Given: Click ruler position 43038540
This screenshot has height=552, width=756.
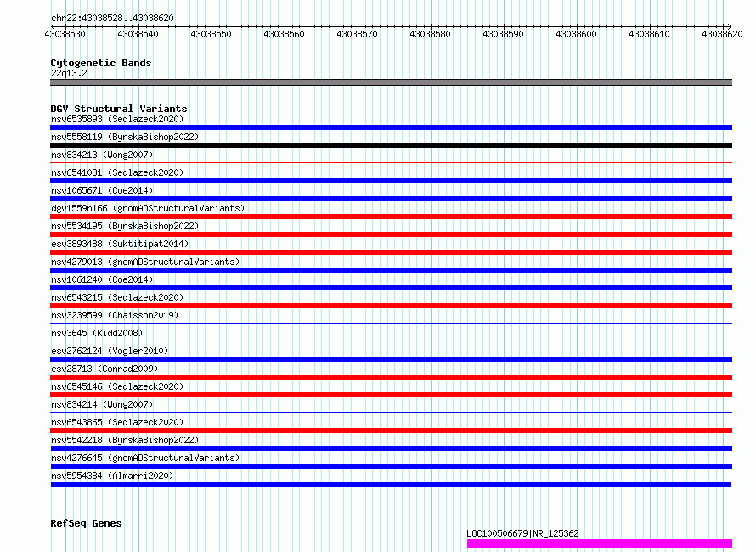Looking at the screenshot, I should click(x=138, y=34).
